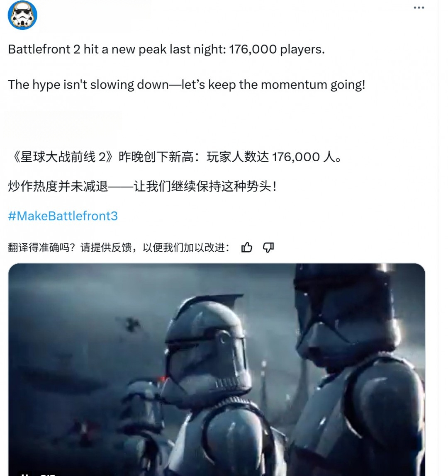Click the 'hype isn't slowing down' sentence

tap(187, 85)
